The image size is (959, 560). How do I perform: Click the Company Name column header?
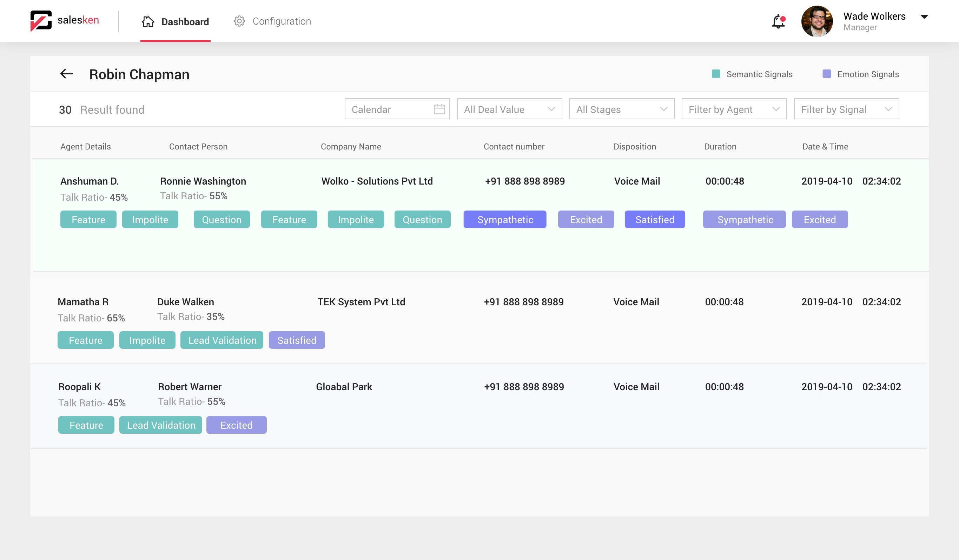(351, 146)
